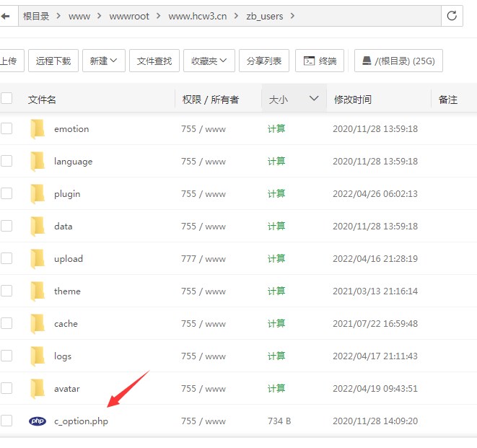Click chevron after wwwroot in breadcrumb

[x=158, y=16]
